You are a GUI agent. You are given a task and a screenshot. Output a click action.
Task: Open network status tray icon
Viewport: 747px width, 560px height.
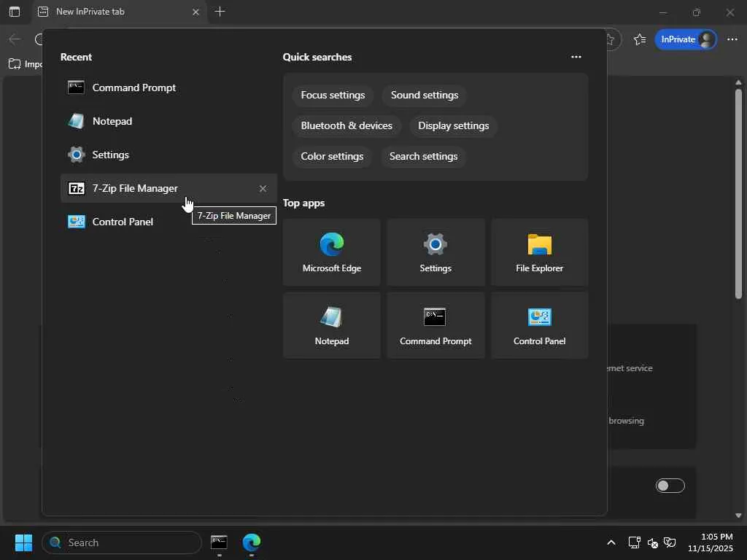(634, 542)
